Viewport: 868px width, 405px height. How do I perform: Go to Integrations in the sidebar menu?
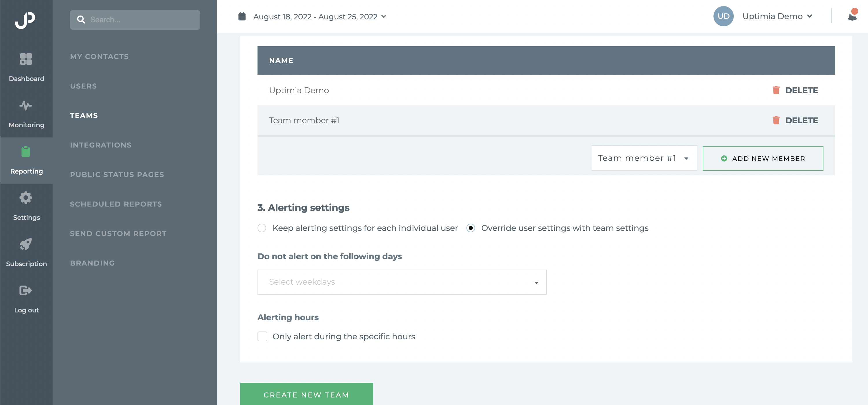(x=101, y=145)
